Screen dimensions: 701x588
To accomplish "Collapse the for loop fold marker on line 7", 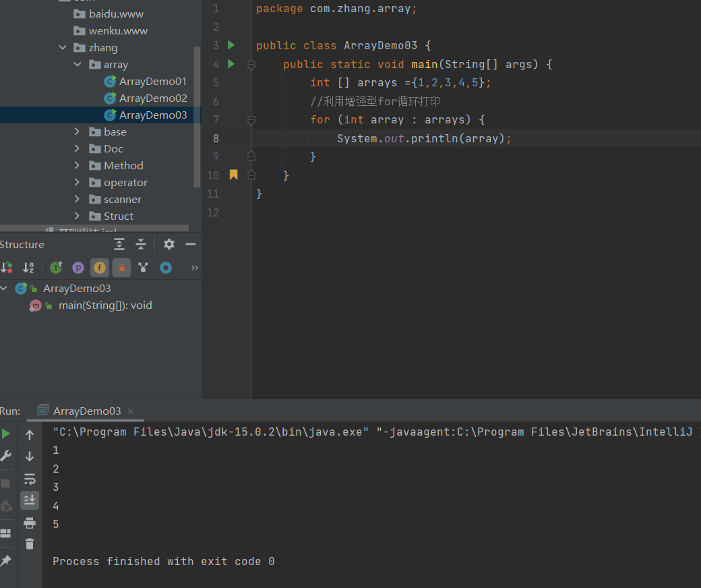I will click(x=251, y=120).
